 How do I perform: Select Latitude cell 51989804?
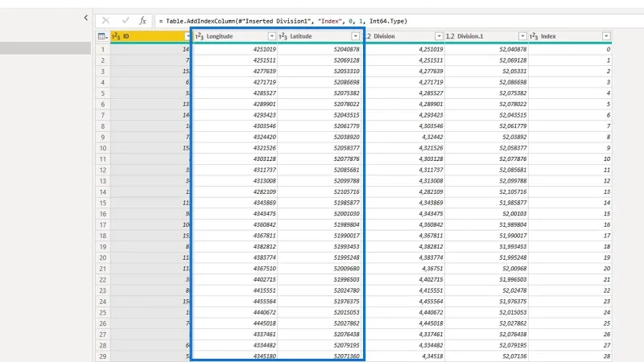[x=319, y=224]
